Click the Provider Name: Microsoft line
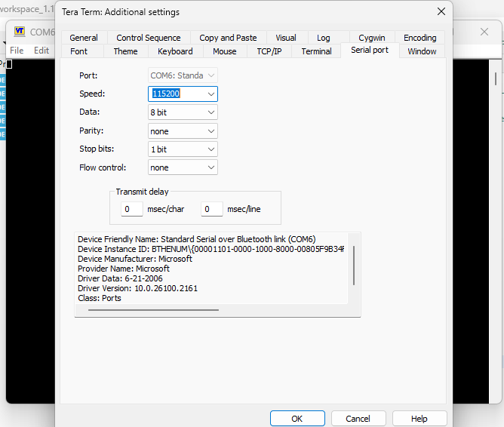 point(124,269)
